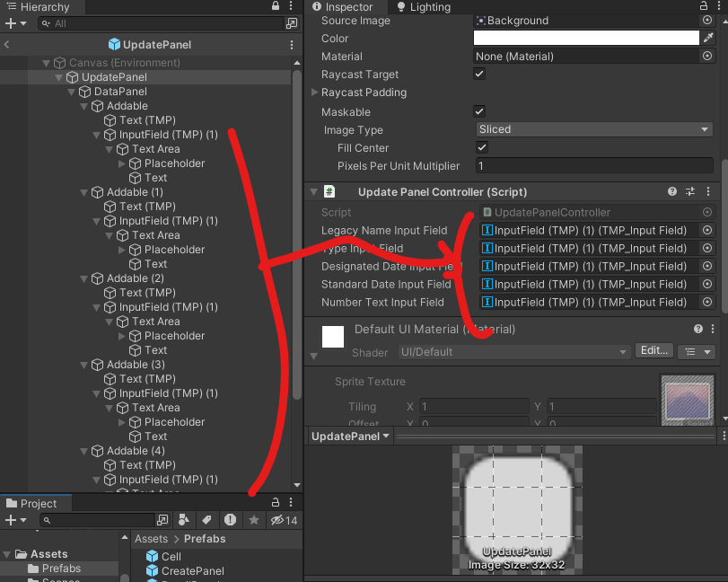
Task: Open the Project panel's three-dot menu
Action: (291, 502)
